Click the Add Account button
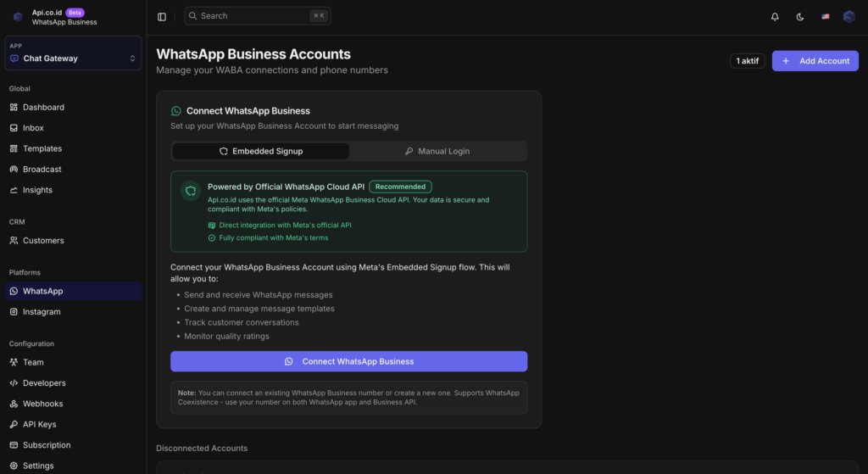This screenshot has height=474, width=868. tap(815, 61)
